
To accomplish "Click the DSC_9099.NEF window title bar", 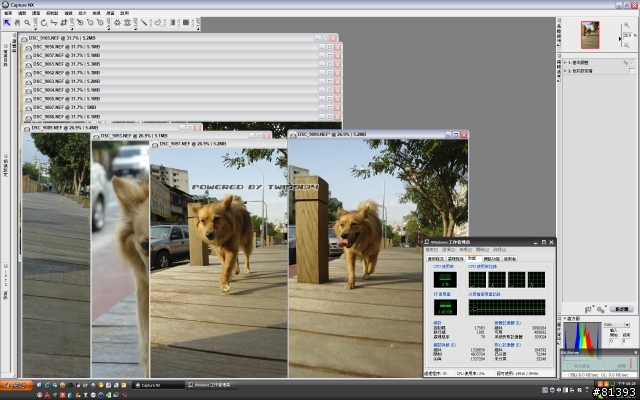I will tap(378, 134).
